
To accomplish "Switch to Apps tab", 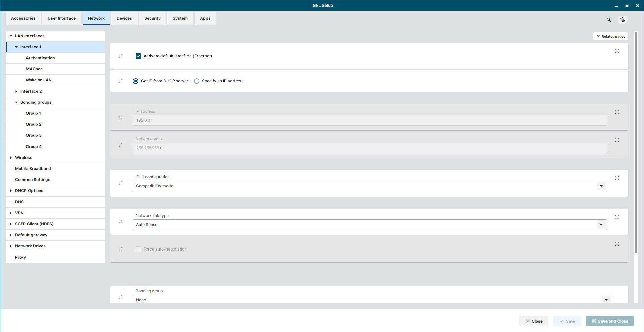I will pos(205,18).
